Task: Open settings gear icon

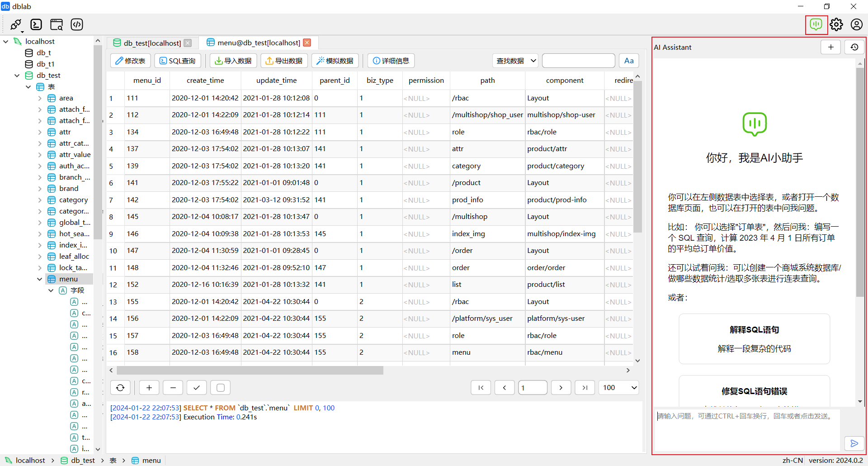Action: point(836,24)
